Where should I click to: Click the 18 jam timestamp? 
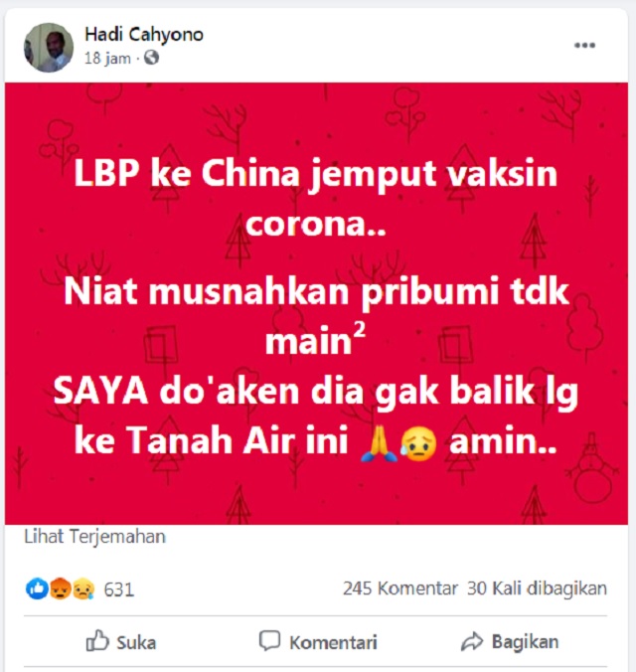tap(107, 58)
